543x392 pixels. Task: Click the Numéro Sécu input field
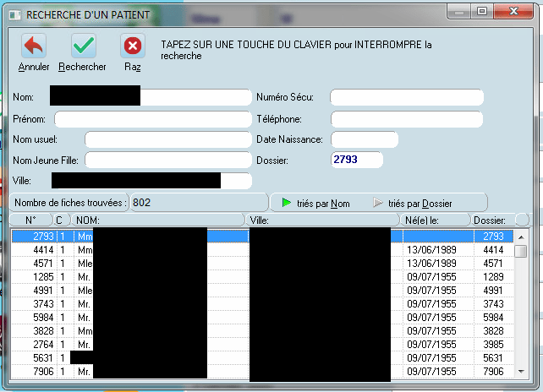[x=405, y=98]
